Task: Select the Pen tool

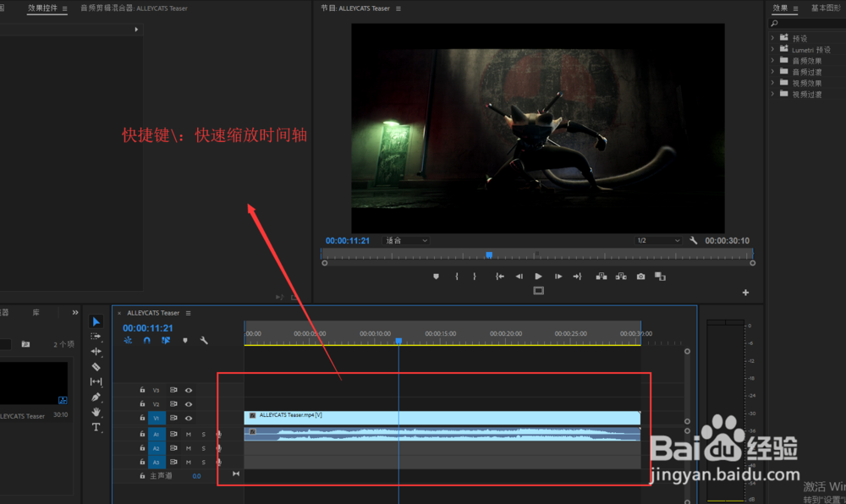Action: coord(96,397)
